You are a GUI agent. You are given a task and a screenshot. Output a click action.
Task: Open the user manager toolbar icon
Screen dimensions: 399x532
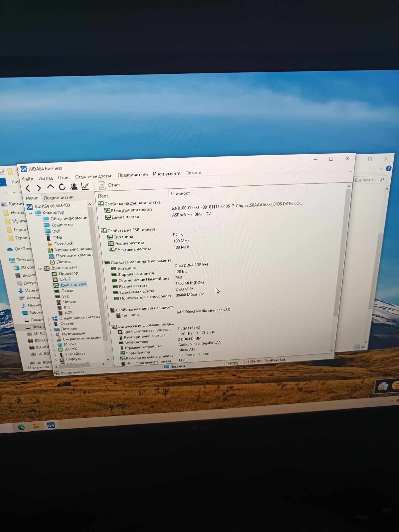(x=74, y=186)
